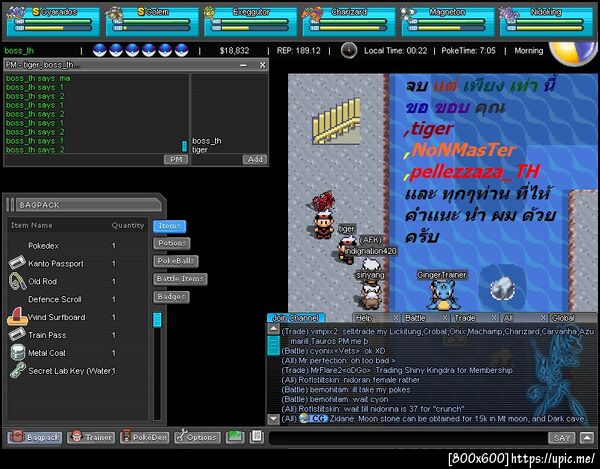Screen dimensions: 600x469
Task: Click the Bagpack panel title bar
Action: tap(88, 205)
